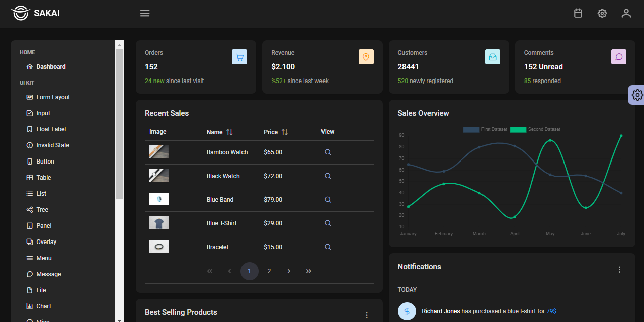Open the settings gear in top bar
Viewport: 644px width, 322px height.
pos(602,13)
